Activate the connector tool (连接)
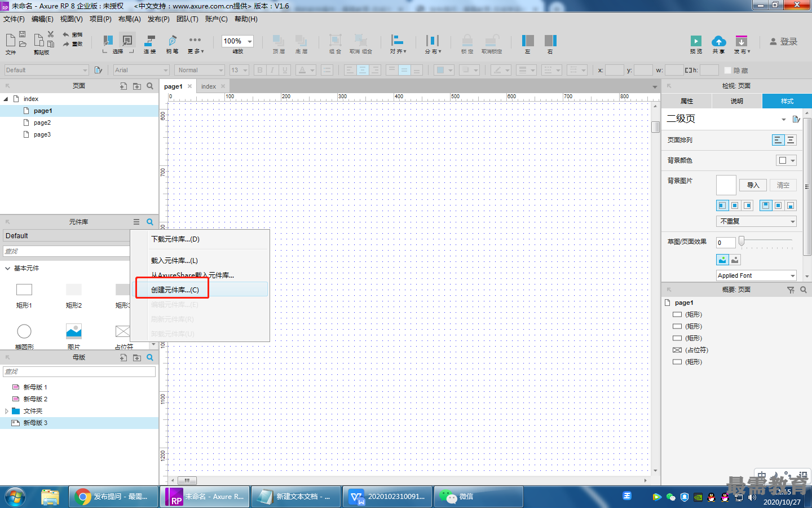Viewport: 812px width, 508px height. [x=150, y=41]
